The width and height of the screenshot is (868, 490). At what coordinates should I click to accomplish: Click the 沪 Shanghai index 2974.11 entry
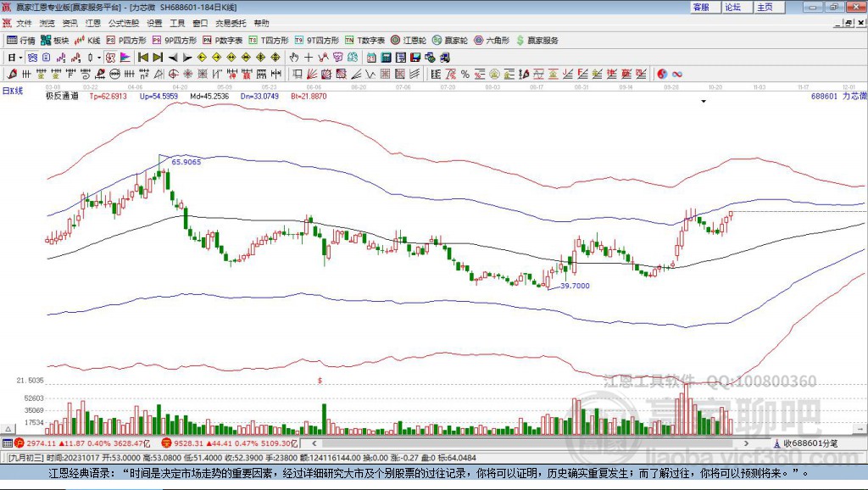(82, 443)
